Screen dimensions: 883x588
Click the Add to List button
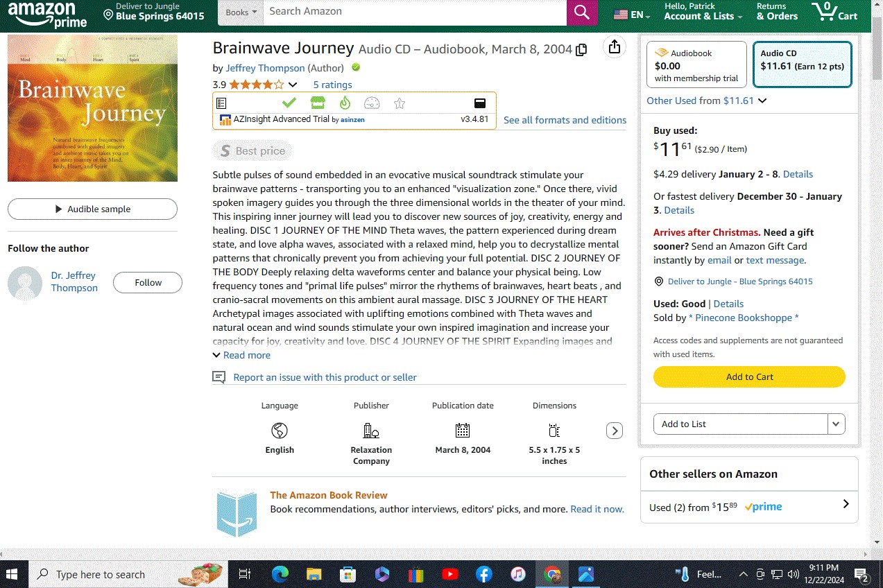740,424
